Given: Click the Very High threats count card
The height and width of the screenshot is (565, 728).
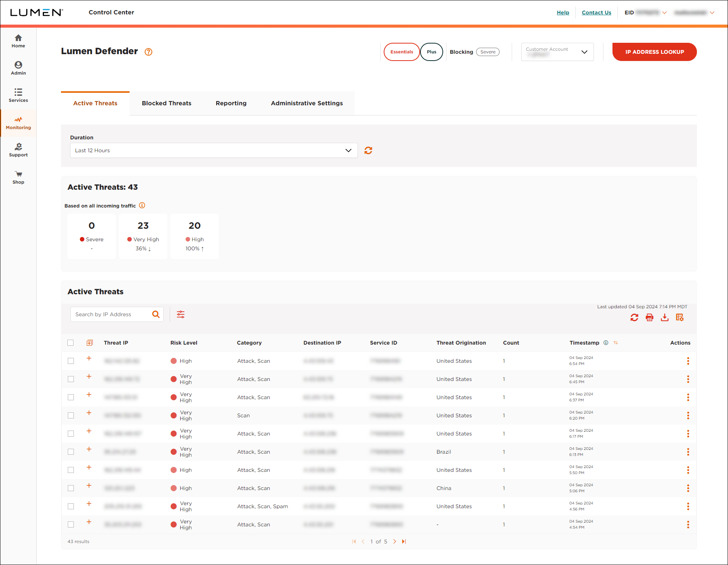Looking at the screenshot, I should coord(143,236).
